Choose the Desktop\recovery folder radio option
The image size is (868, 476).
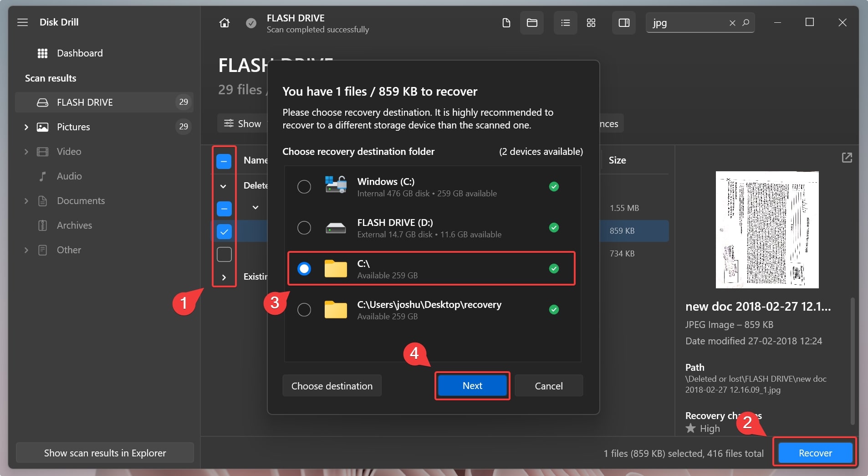(x=304, y=310)
